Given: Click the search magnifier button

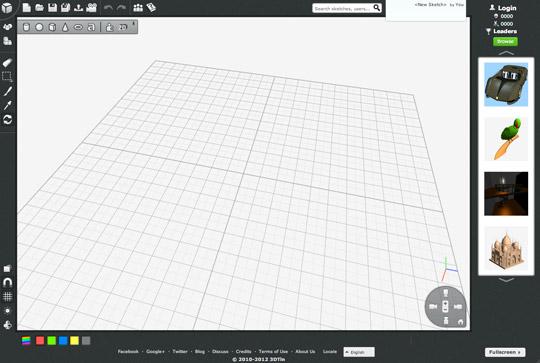Looking at the screenshot, I should (377, 8).
